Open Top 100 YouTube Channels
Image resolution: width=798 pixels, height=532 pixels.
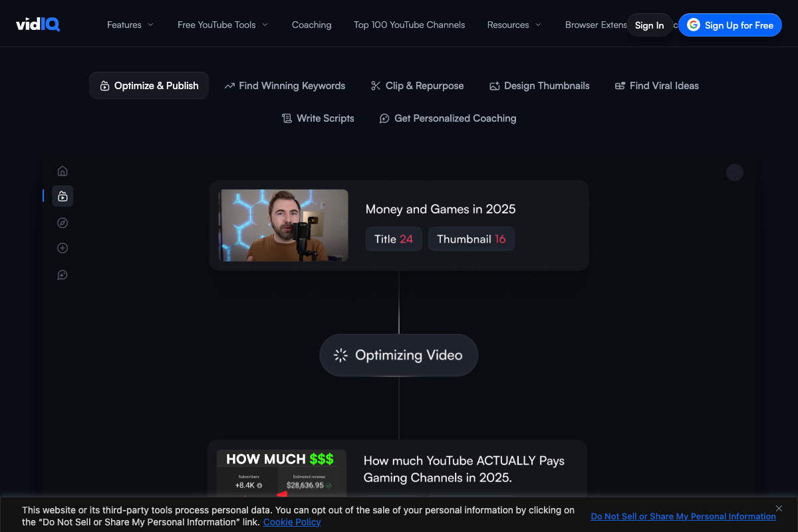tap(410, 25)
